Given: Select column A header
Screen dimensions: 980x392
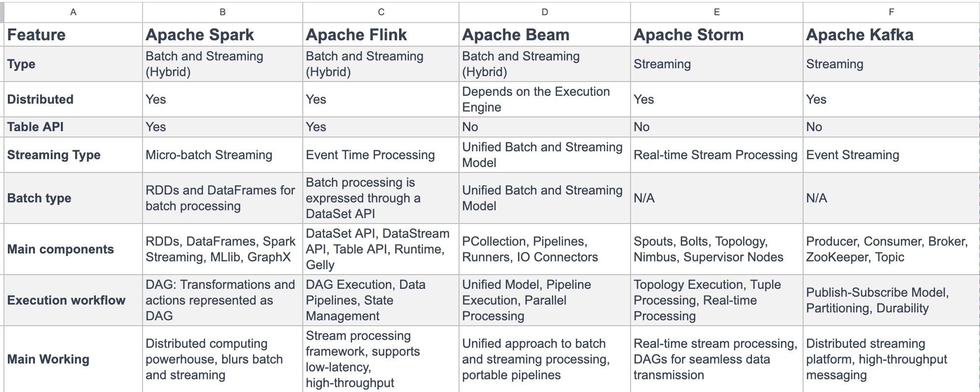Looking at the screenshot, I should [73, 12].
